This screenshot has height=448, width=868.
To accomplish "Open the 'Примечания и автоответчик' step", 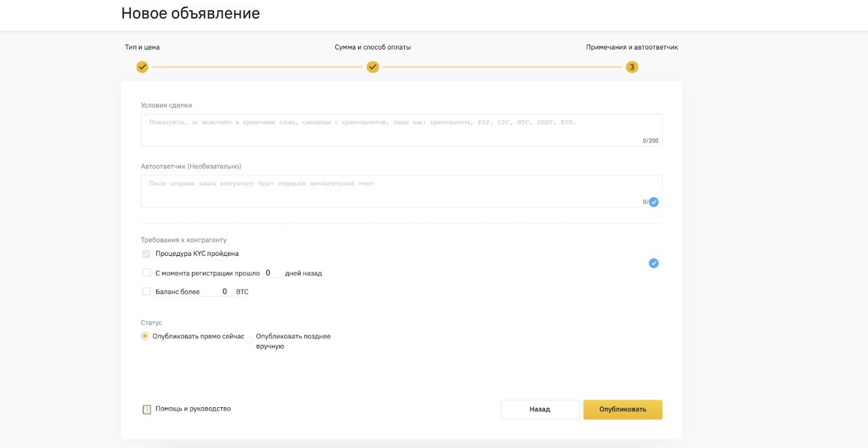I will (x=631, y=46).
